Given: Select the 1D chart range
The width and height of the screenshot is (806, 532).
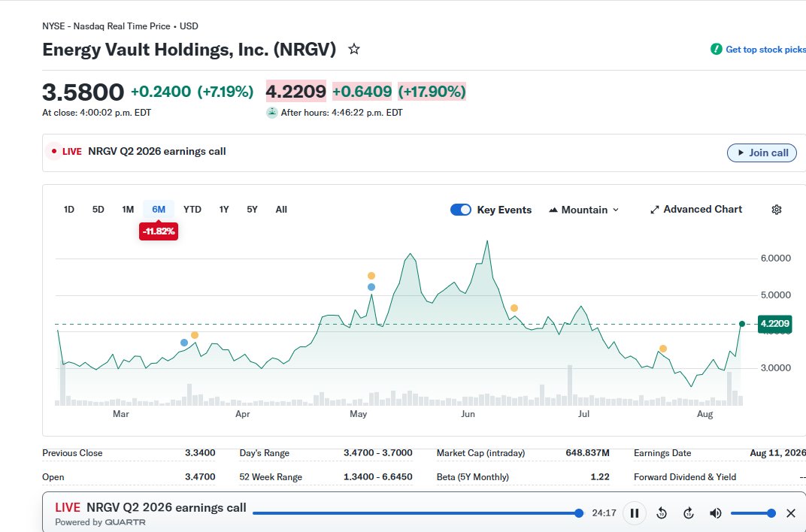Looking at the screenshot, I should pos(69,210).
